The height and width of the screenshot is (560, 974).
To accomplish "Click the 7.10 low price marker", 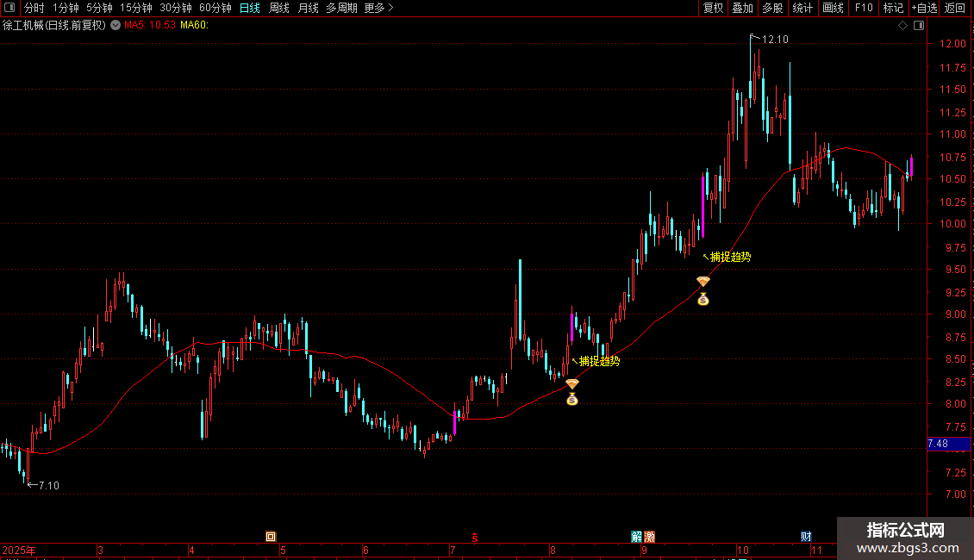I will pyautogui.click(x=48, y=486).
